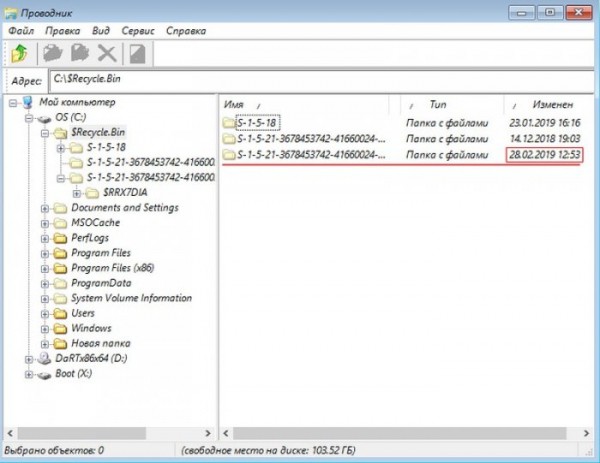The height and width of the screenshot is (463, 600).
Task: Click the file list scroll right arrow
Action: tap(586, 433)
